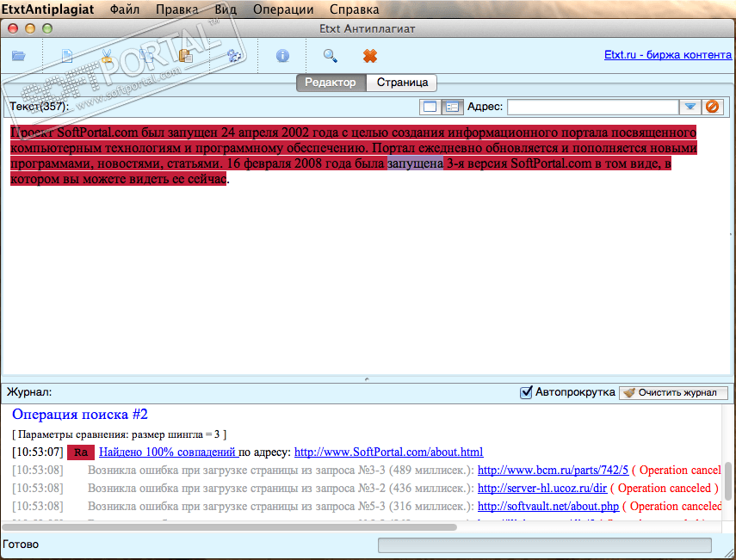
Task: Click the Операция поиска #2 heading
Action: (80, 414)
